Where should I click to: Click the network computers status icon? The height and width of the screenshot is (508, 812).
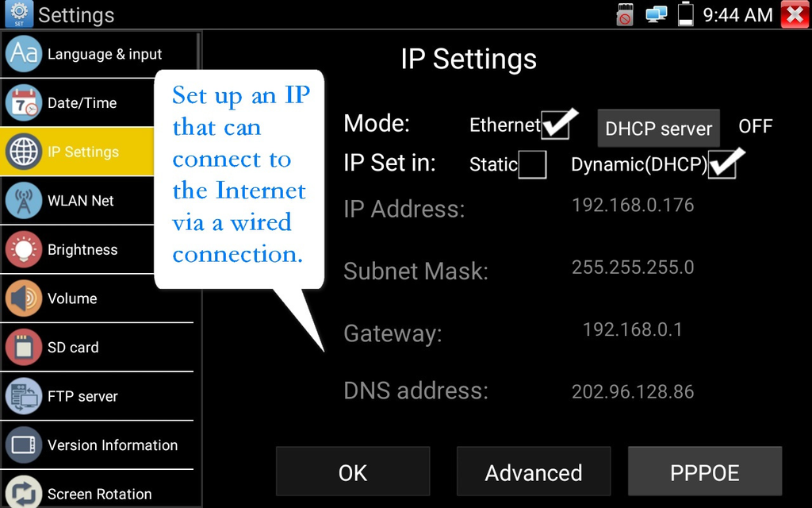[x=657, y=14]
